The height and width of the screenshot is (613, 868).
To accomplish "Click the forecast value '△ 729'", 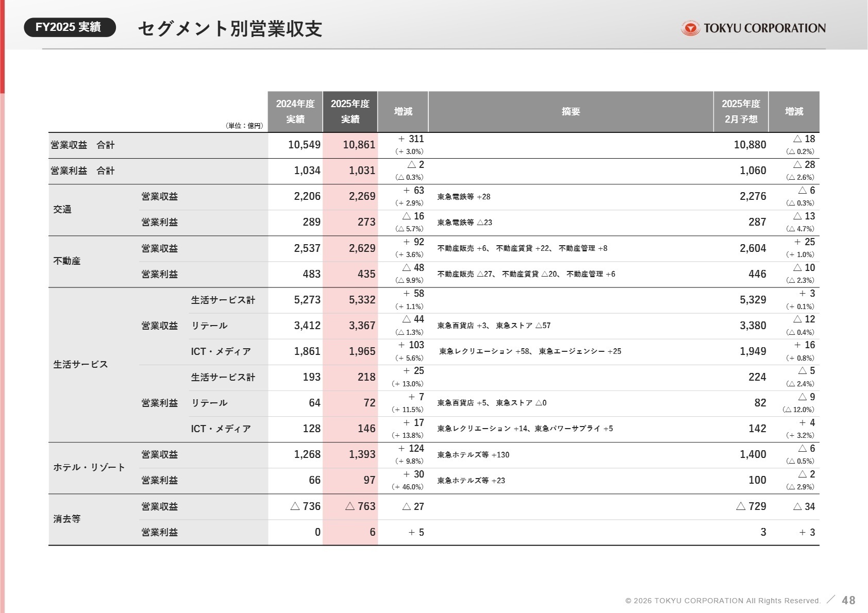I will [x=752, y=506].
